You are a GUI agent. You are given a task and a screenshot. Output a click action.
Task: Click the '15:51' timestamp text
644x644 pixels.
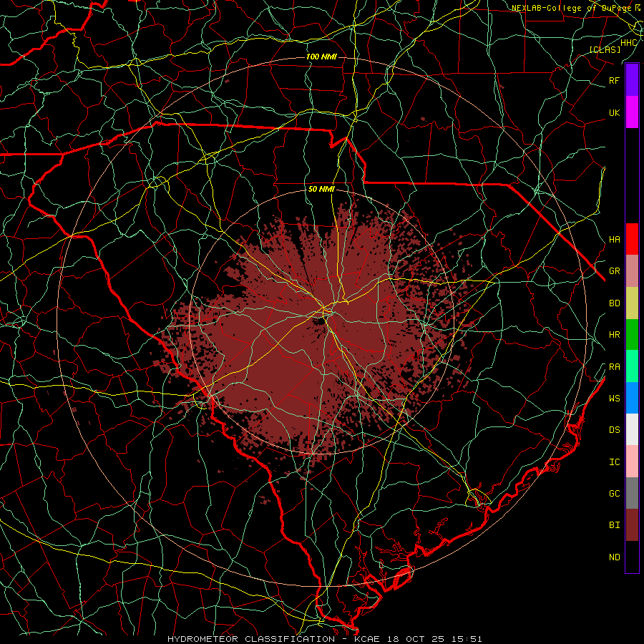467,639
